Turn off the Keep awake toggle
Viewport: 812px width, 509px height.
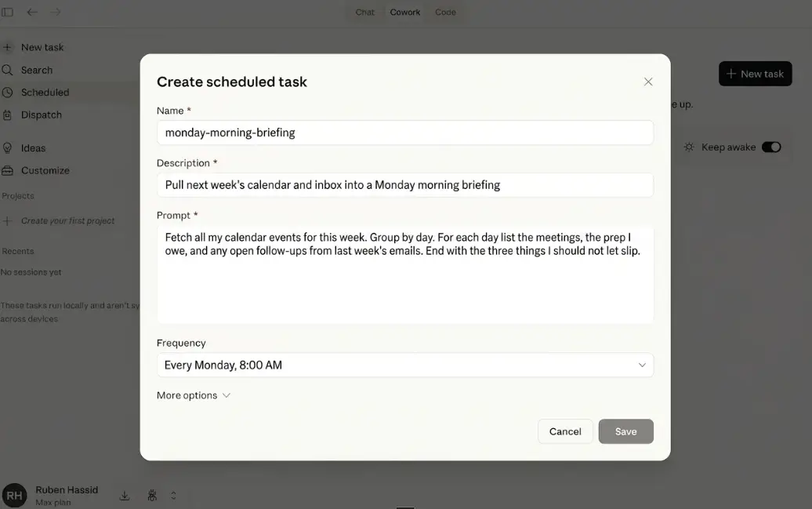click(771, 147)
